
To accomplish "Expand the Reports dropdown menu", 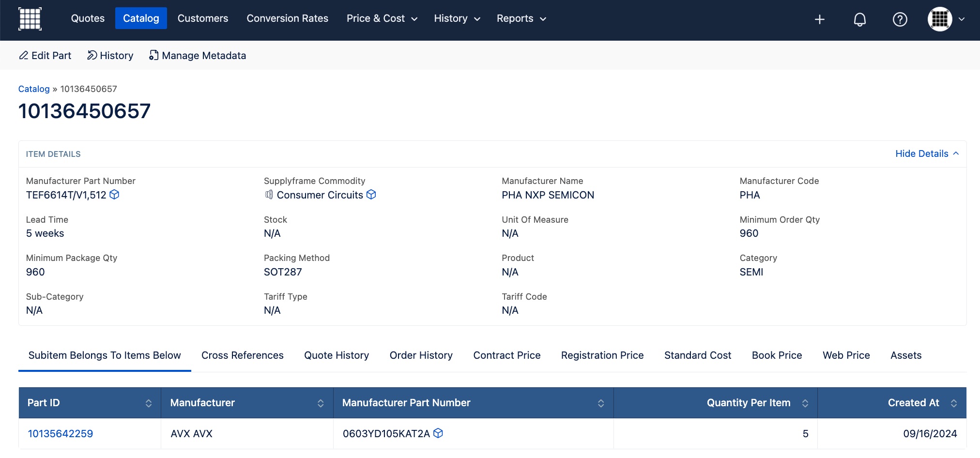I will [521, 18].
